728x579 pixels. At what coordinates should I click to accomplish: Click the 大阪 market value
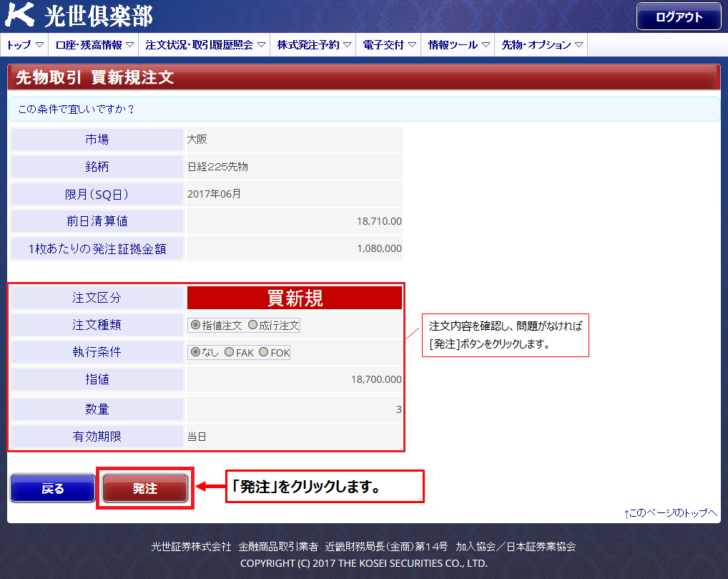197,140
